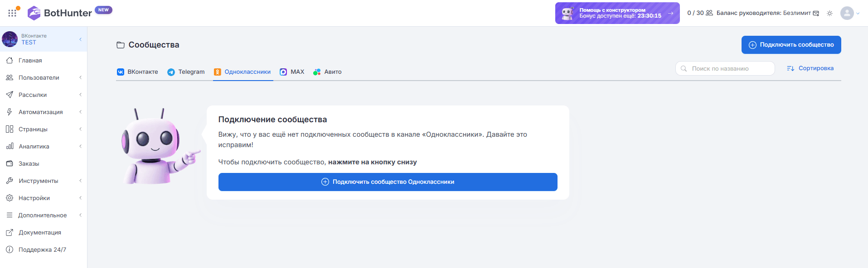Screen dimensions: 868x268
Task: Expand the Страницы chevron
Action: [81, 129]
